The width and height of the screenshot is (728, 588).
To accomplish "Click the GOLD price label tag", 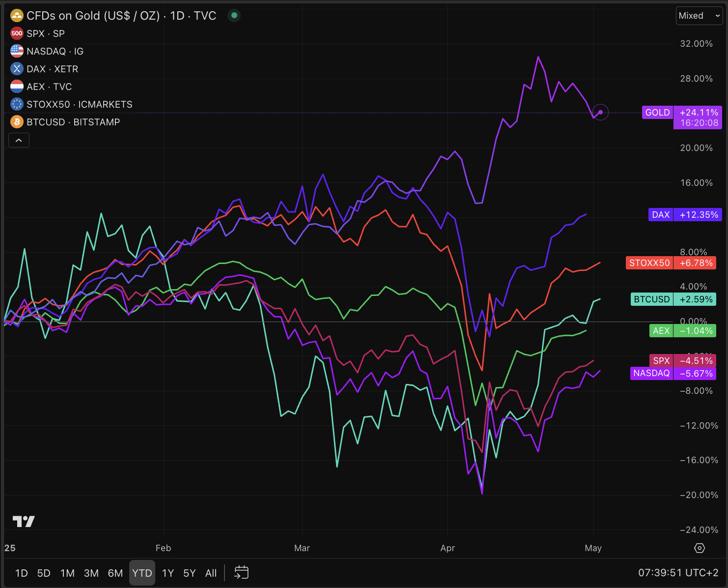I will click(657, 113).
